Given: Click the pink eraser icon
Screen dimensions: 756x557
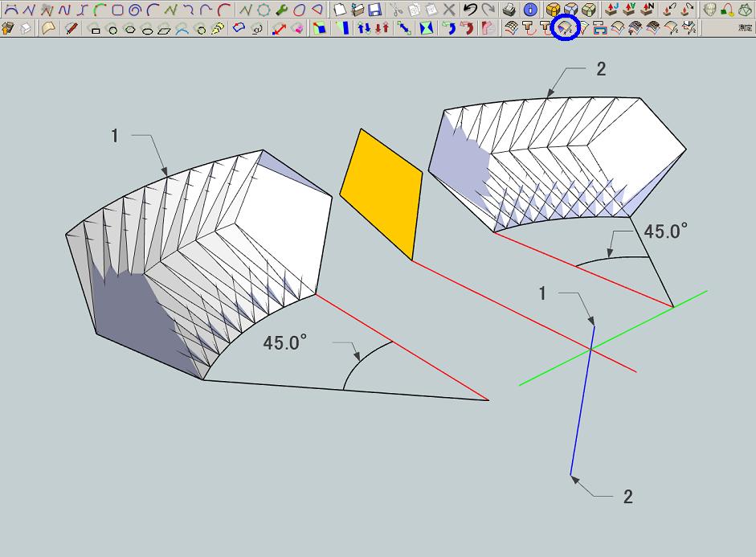Looking at the screenshot, I should [x=299, y=28].
